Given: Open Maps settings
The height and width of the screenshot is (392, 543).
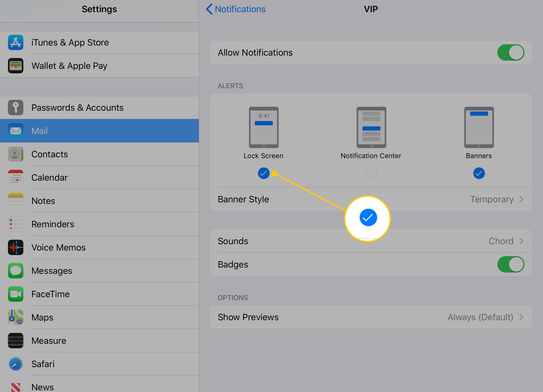Looking at the screenshot, I should (99, 317).
